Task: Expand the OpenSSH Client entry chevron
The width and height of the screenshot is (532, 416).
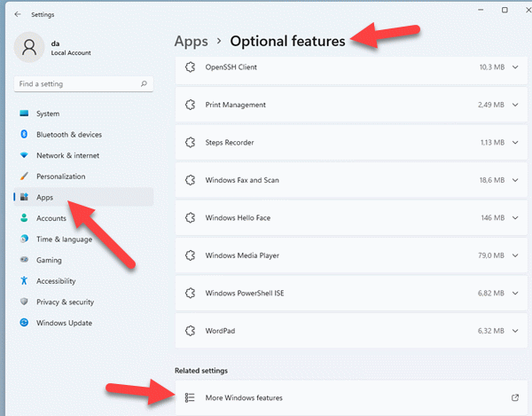Action: tap(515, 67)
